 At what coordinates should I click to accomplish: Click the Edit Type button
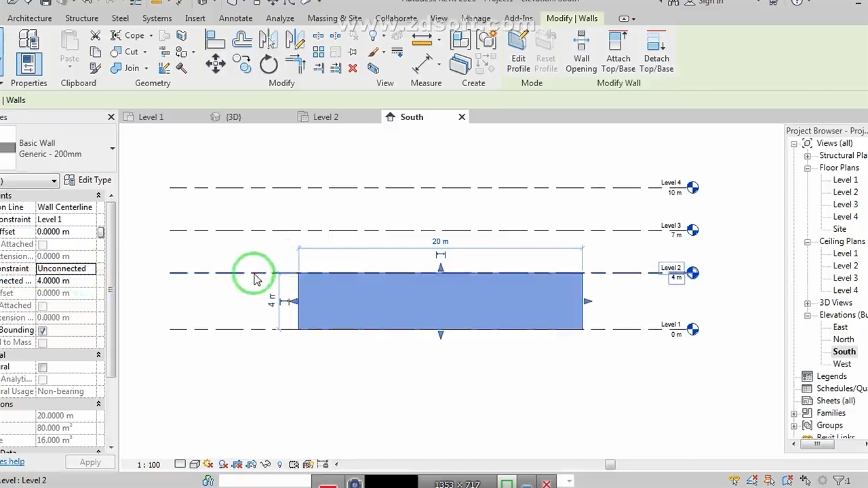click(88, 180)
